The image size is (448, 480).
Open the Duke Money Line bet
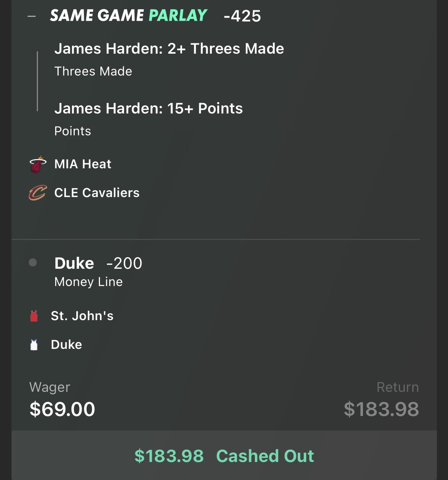[89, 282]
